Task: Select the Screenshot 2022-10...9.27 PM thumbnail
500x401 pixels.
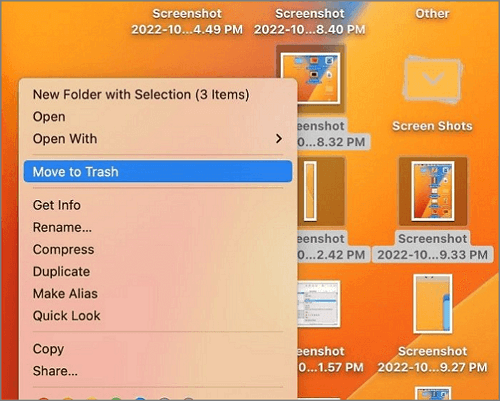Action: coord(432,304)
